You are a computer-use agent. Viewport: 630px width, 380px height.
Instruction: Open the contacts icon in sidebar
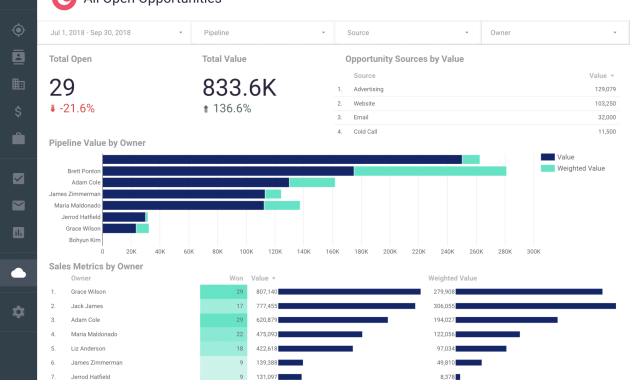tap(18, 57)
